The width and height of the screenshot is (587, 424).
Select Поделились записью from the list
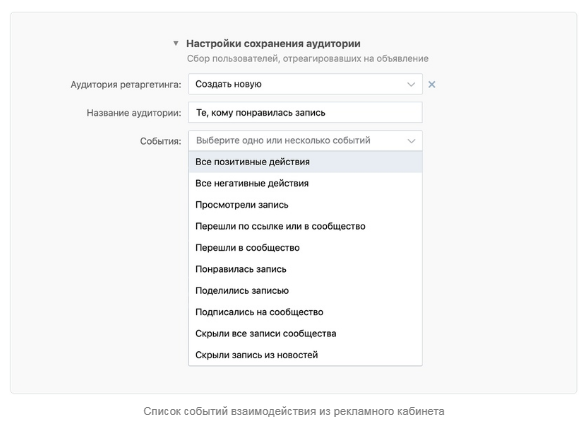click(x=305, y=290)
